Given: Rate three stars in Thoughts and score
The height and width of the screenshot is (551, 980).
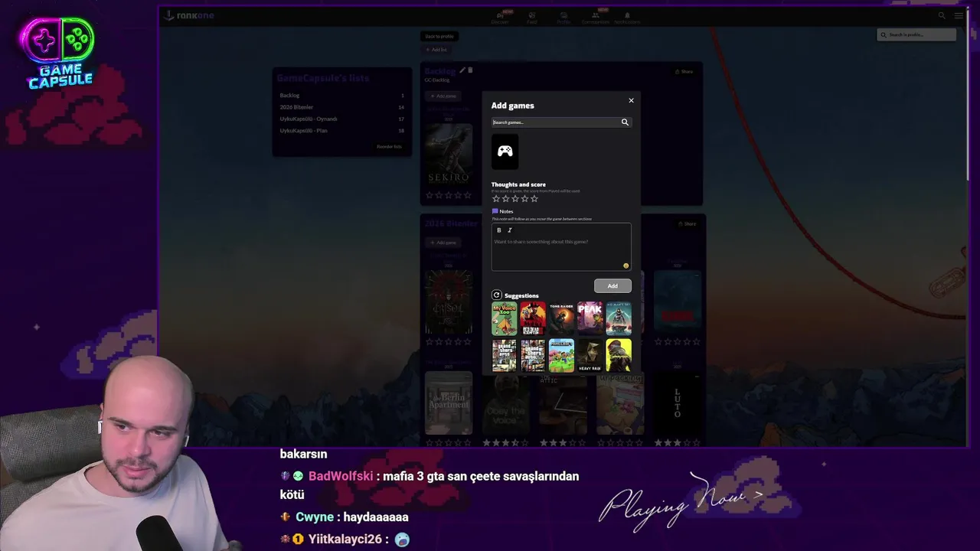Looking at the screenshot, I should [x=514, y=198].
